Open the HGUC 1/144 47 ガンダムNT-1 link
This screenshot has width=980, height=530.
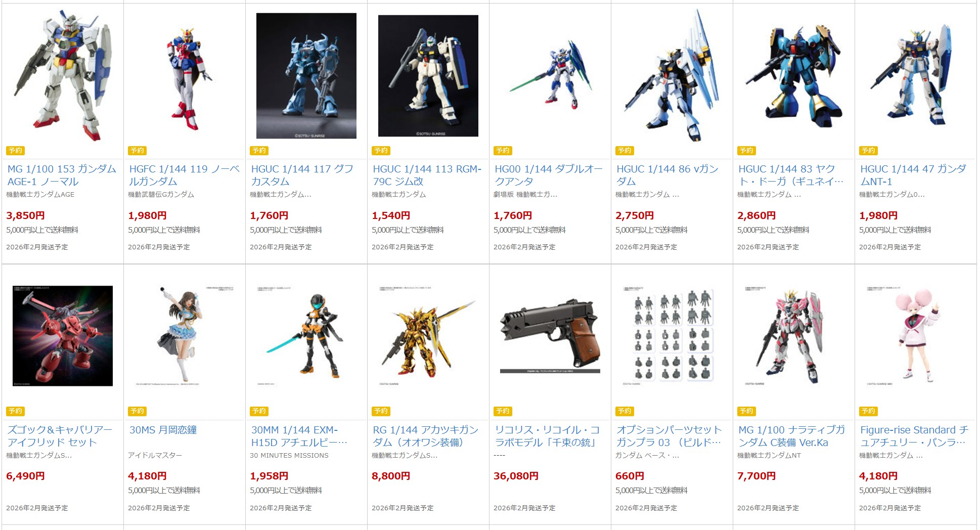913,175
